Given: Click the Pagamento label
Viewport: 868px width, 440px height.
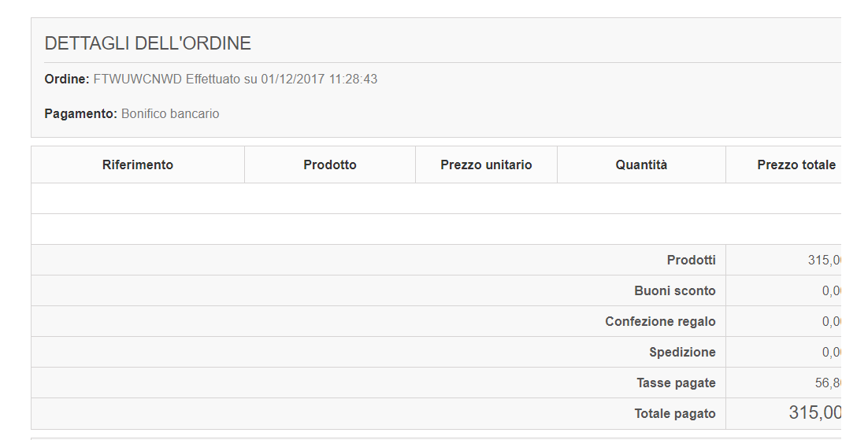Looking at the screenshot, I should (80, 114).
